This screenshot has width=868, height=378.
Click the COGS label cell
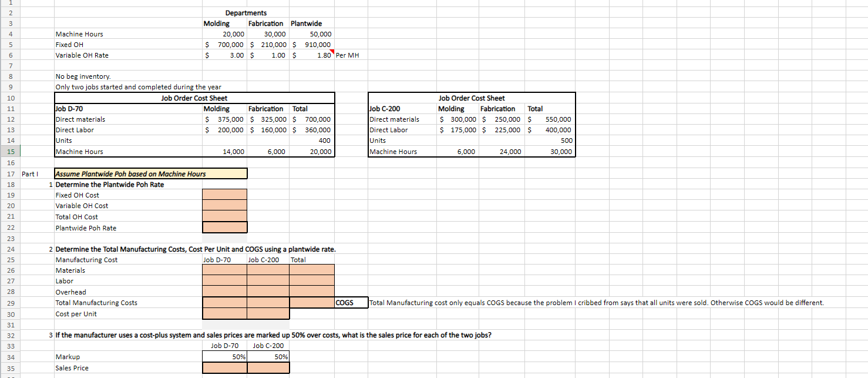(x=350, y=303)
